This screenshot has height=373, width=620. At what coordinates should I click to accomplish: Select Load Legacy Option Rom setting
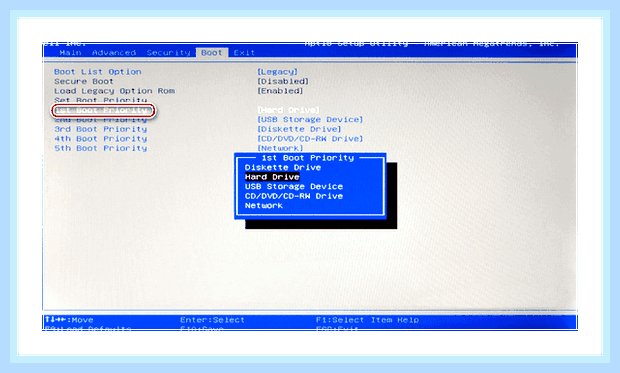click(x=114, y=91)
